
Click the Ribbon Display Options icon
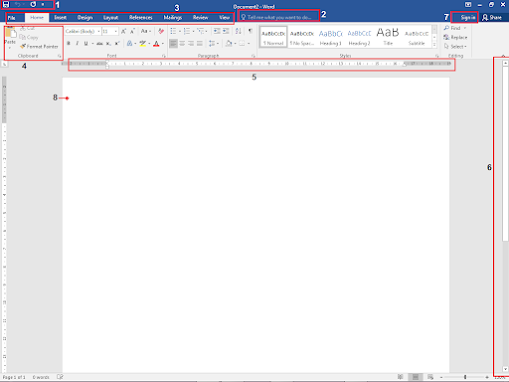tap(468, 5)
